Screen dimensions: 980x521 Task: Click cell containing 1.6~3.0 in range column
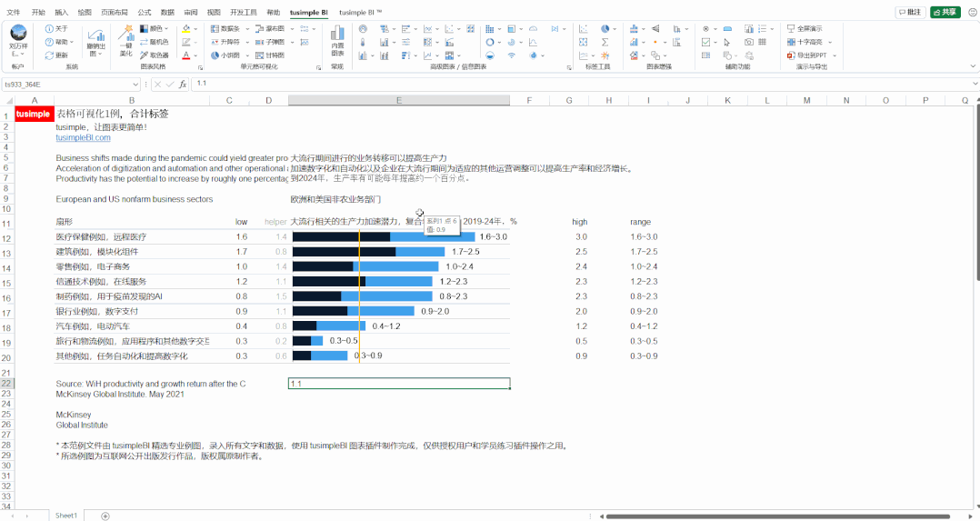644,237
